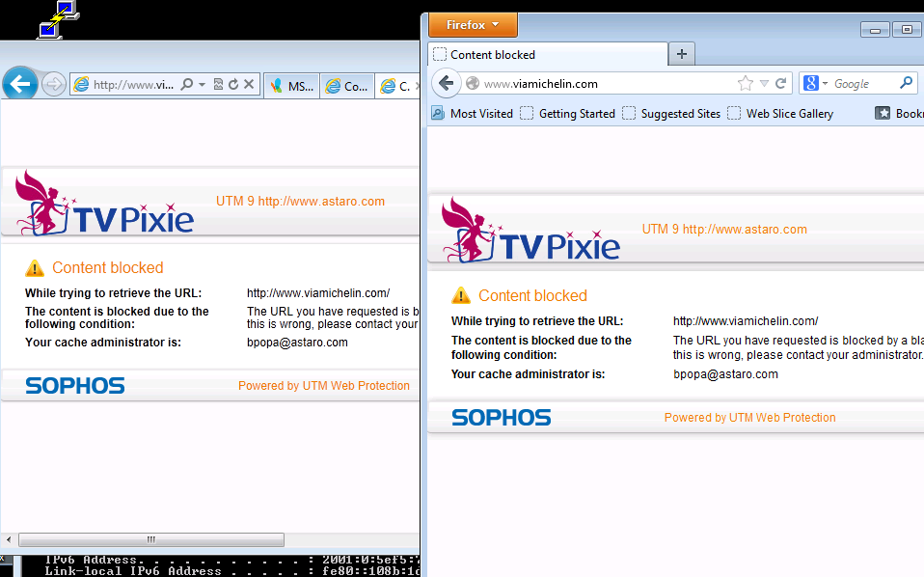Bookmark this page with the star icon
Viewport: 924px width, 577px height.
click(x=746, y=83)
